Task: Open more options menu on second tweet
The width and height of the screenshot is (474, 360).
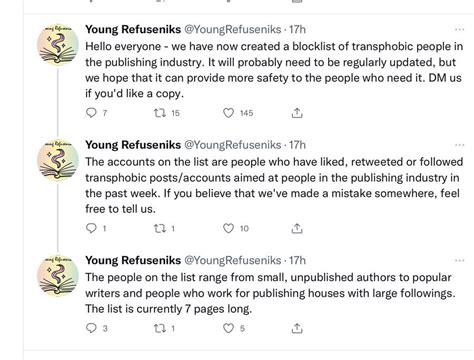Action: pos(459,145)
